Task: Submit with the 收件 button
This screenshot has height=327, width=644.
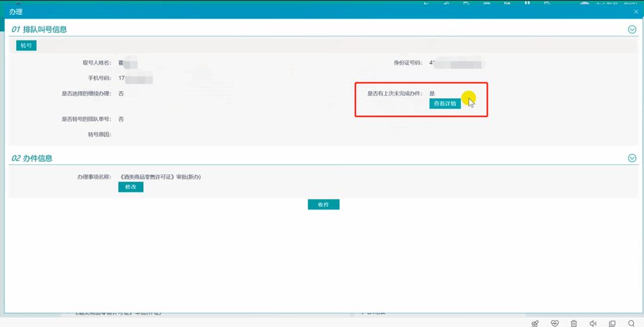Action: (x=323, y=204)
